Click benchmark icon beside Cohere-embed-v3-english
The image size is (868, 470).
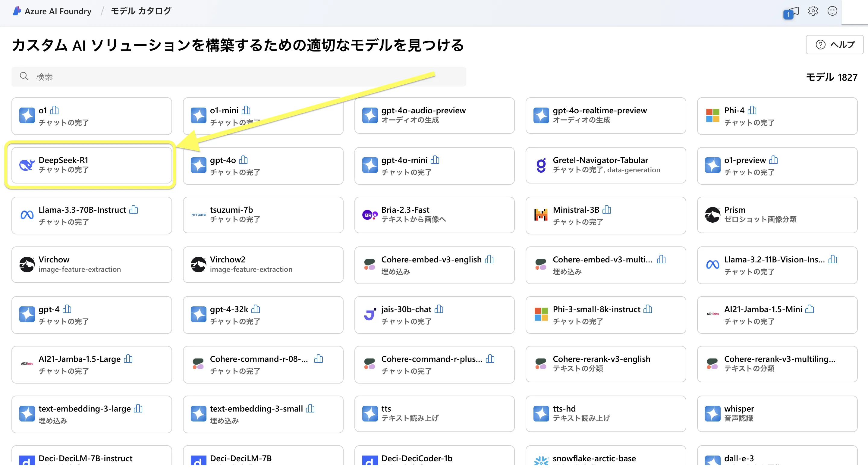489,259
